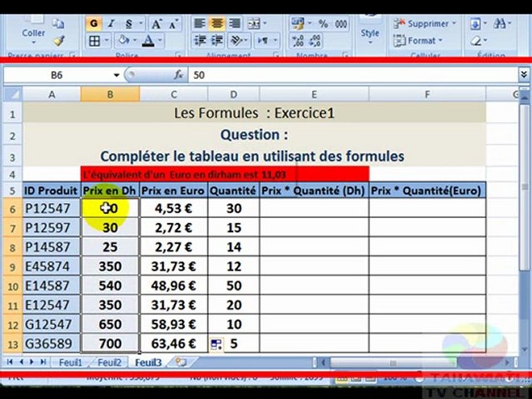Click the Supprimer button

pyautogui.click(x=424, y=24)
